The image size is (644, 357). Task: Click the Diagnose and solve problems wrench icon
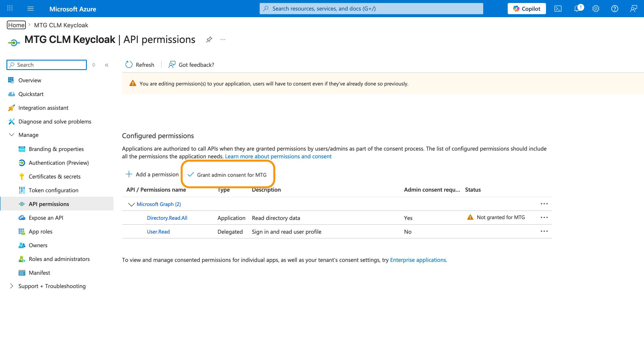[x=11, y=121]
